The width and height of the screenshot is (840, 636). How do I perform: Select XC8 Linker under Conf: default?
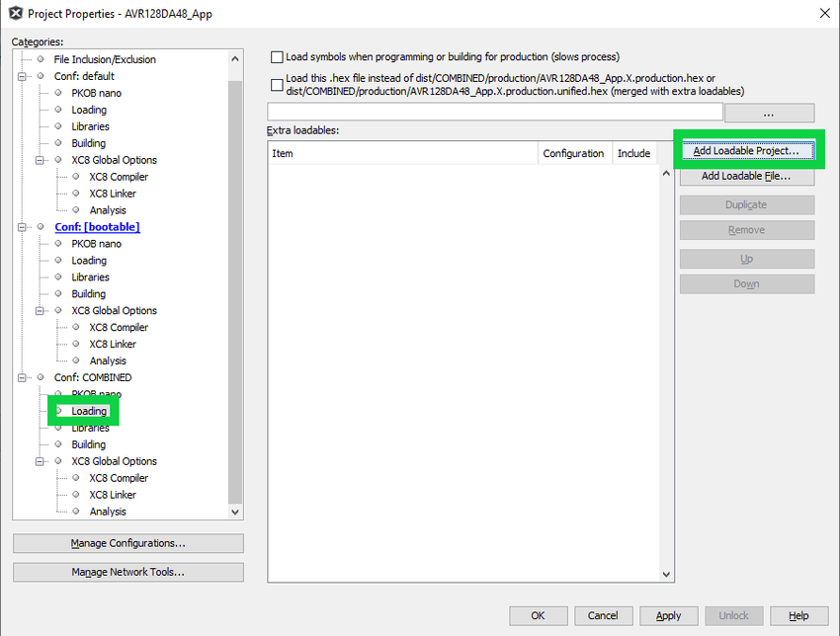coord(113,194)
